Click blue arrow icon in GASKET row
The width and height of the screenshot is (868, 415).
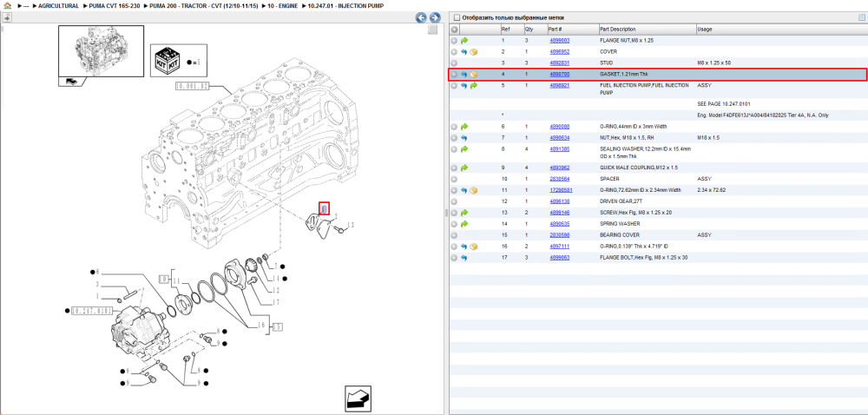464,74
